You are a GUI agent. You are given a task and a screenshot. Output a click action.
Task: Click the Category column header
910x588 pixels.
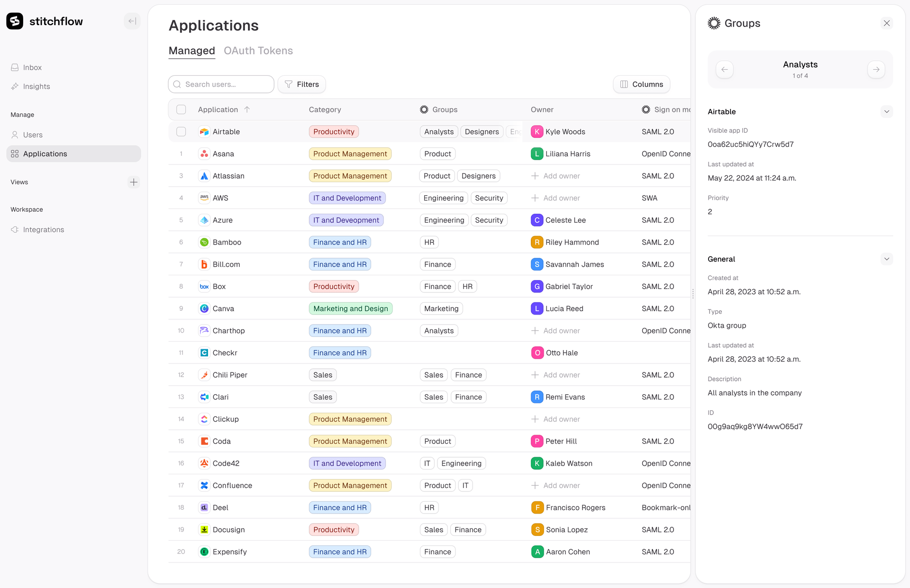click(x=325, y=109)
